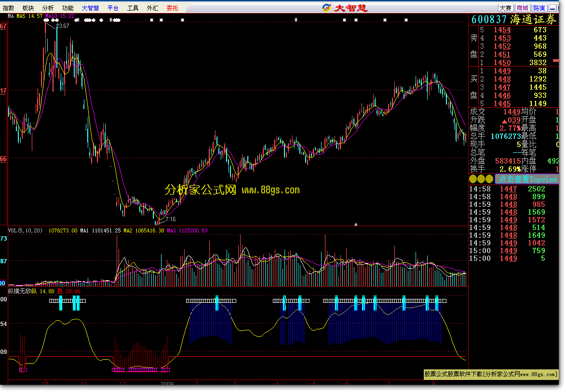566x392 pixels.
Task: Click the small triangle marker at chart bottom
Action: (x=356, y=224)
